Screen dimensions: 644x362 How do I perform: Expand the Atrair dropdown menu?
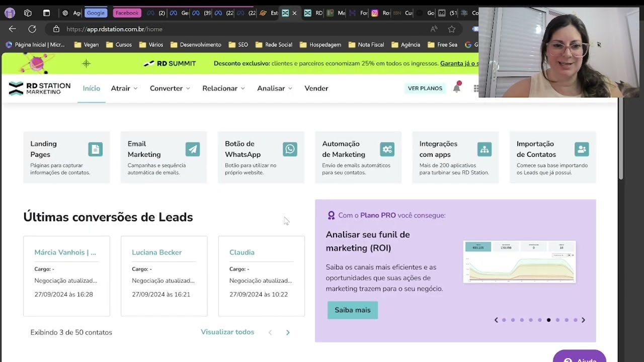(x=124, y=88)
